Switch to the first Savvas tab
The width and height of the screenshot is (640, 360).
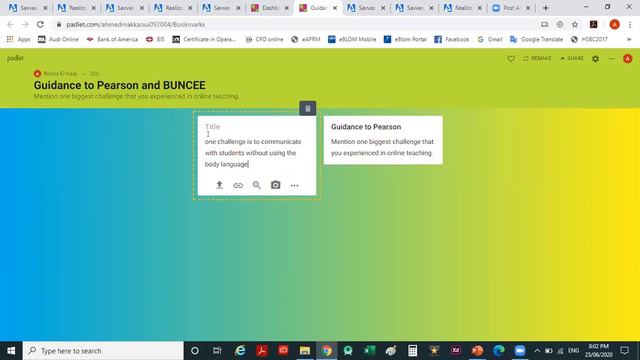(28, 8)
